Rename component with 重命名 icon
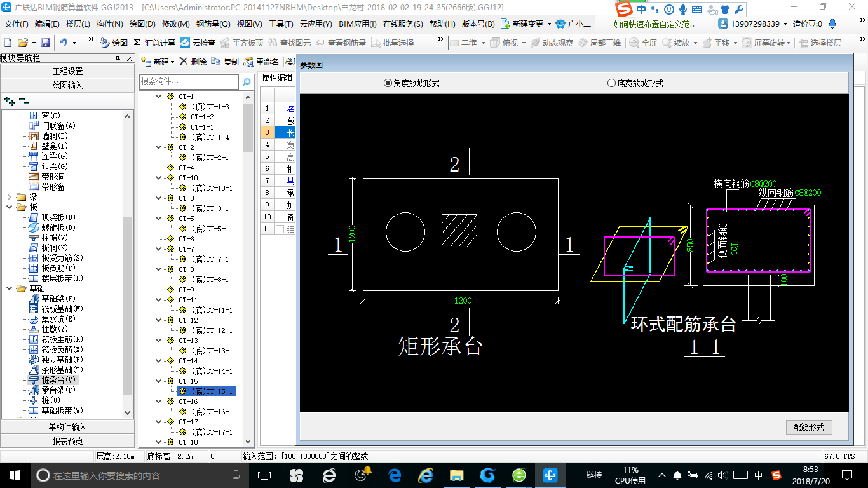 coord(261,62)
